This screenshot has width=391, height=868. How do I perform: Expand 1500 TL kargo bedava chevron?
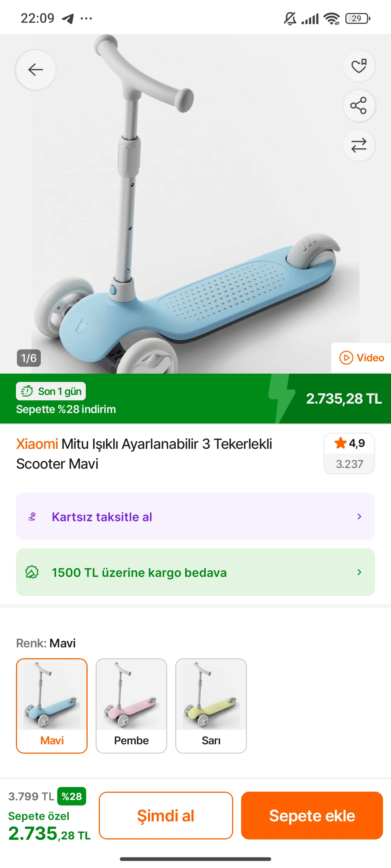click(x=359, y=572)
